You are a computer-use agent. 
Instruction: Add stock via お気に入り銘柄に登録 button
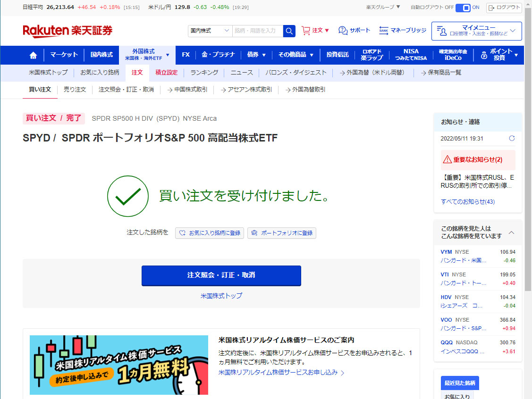click(210, 233)
